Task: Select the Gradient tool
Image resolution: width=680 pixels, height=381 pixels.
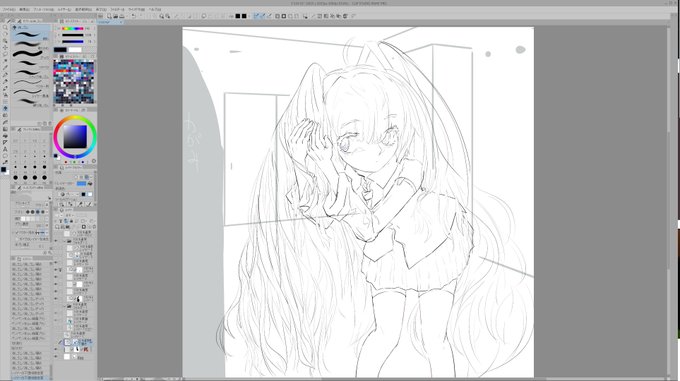Action: pyautogui.click(x=5, y=129)
